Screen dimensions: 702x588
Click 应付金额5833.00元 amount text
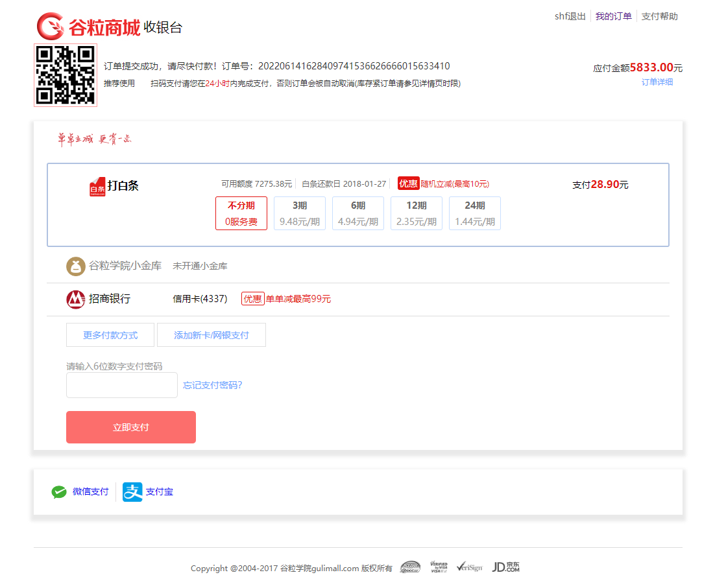[638, 67]
